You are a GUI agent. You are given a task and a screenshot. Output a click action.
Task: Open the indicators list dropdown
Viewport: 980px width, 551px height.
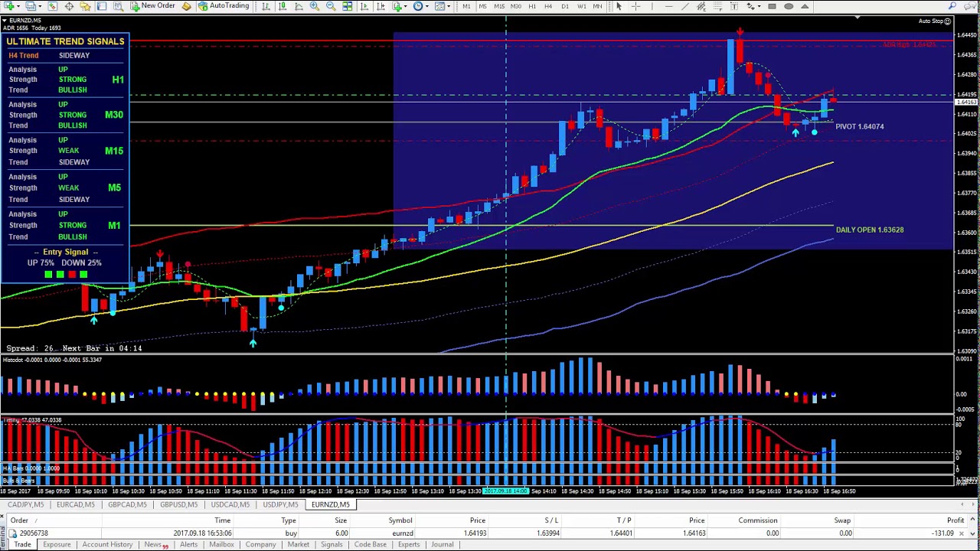tap(406, 6)
